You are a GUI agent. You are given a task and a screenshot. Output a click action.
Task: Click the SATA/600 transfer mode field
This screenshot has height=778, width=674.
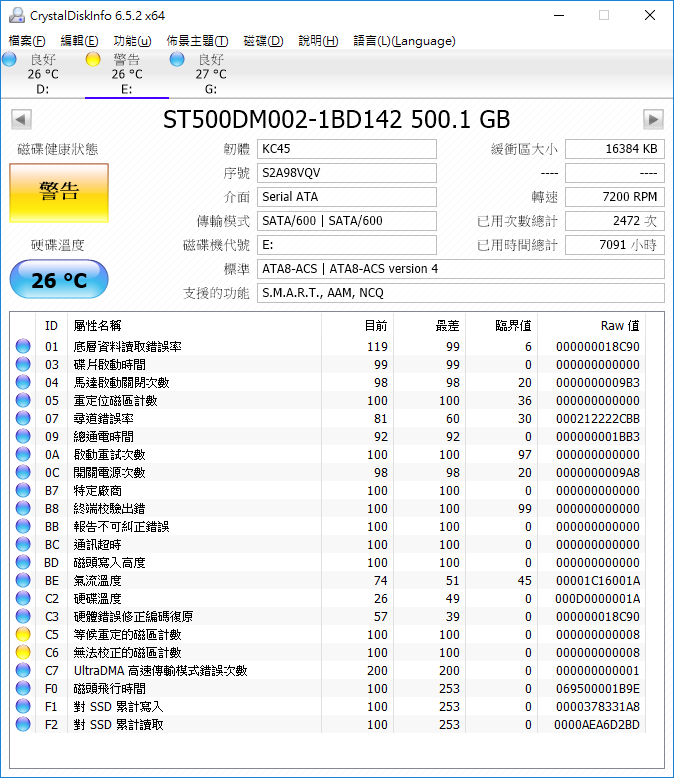(x=347, y=221)
